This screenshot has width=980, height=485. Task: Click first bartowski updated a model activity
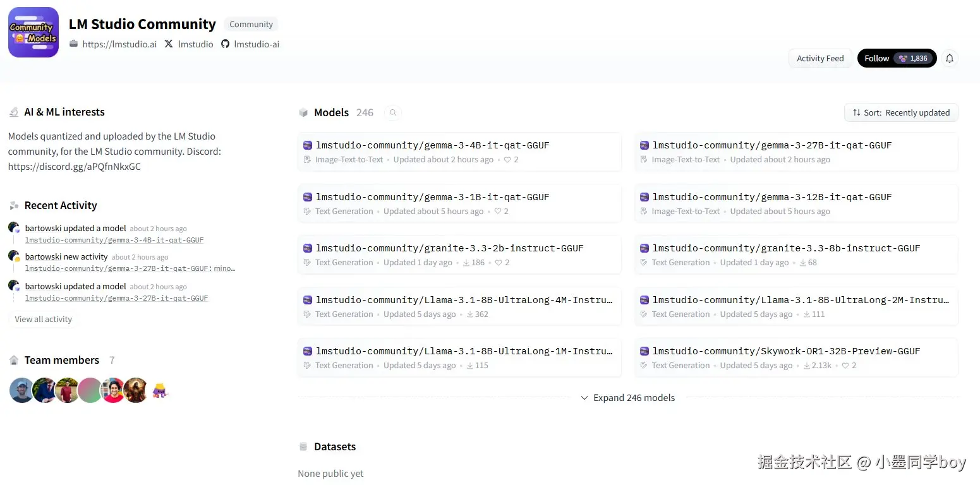(x=76, y=228)
